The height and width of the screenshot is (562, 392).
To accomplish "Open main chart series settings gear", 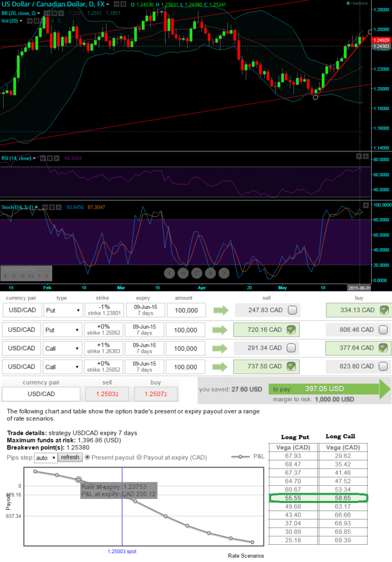I will (x=123, y=4).
